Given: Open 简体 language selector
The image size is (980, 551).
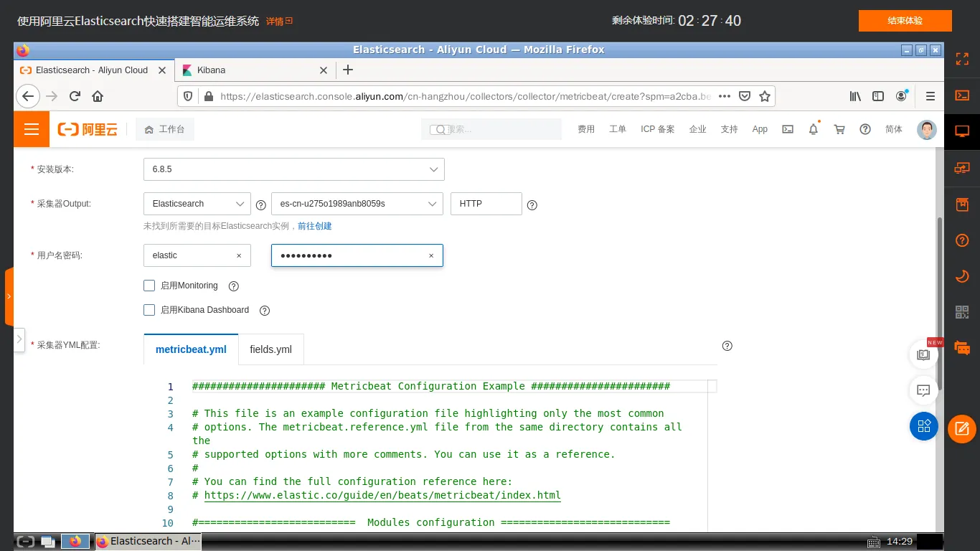Looking at the screenshot, I should pos(894,129).
